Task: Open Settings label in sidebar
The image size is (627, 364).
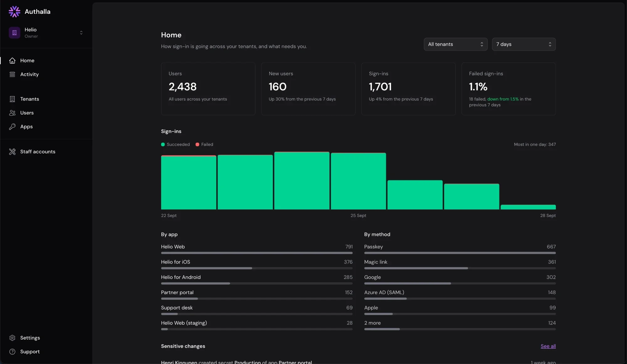Action: (30, 338)
